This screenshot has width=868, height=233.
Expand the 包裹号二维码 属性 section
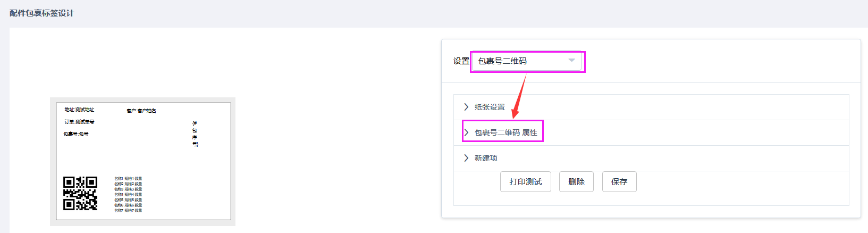(651, 132)
